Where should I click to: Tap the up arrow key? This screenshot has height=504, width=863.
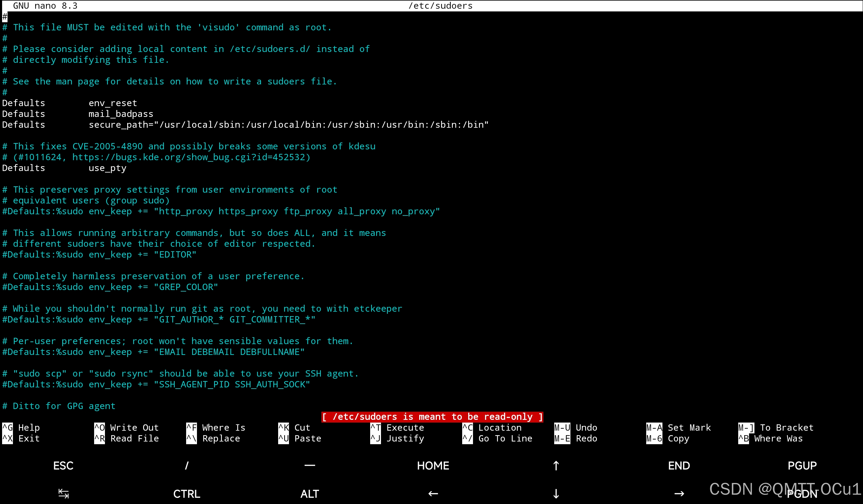pos(556,466)
